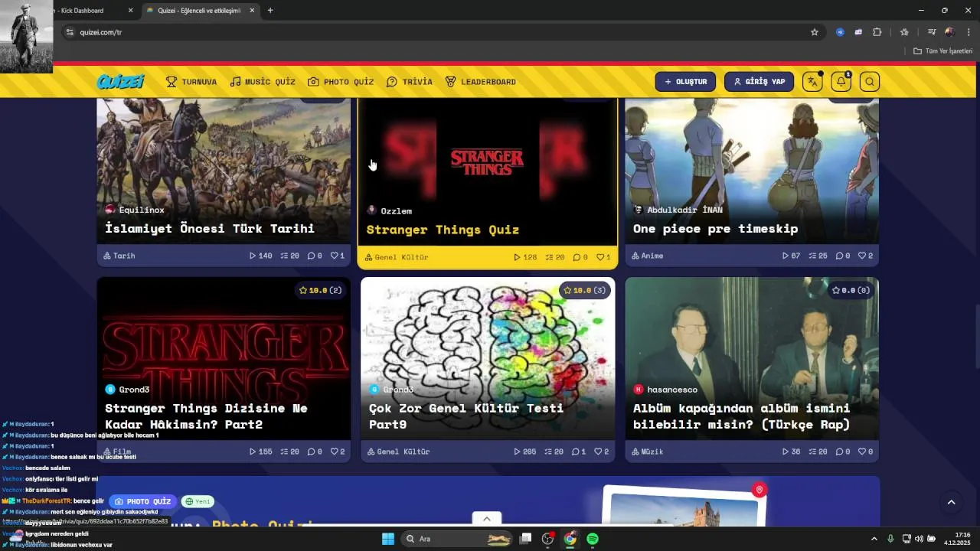The image size is (980, 551).
Task: Open the Albüm kapağından albüm ismini quiz
Action: pyautogui.click(x=741, y=416)
